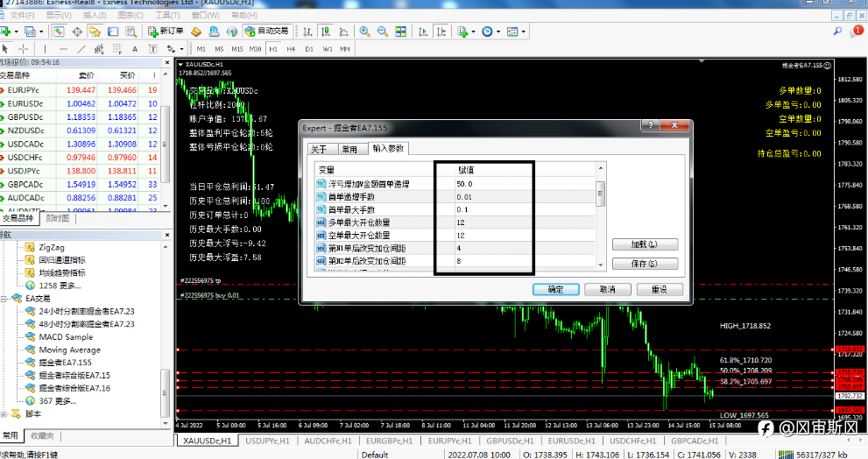Click the 重设 reset button
Viewport: 868px width, 459px height.
tap(660, 290)
